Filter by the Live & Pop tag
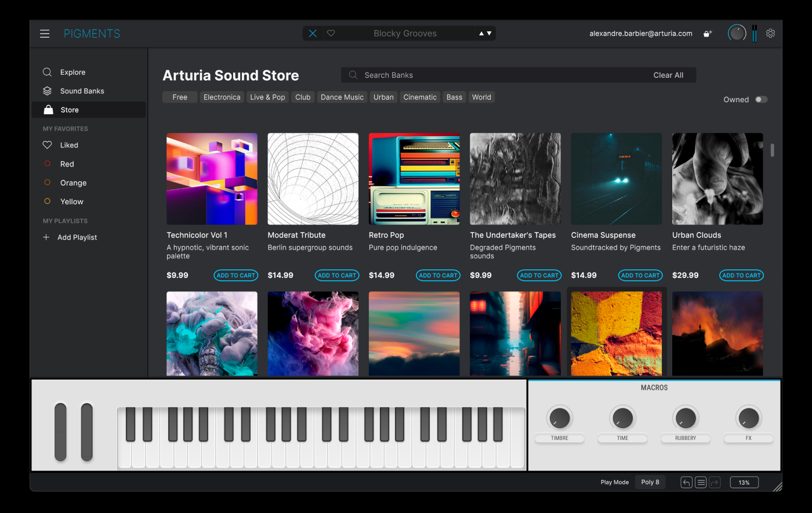The height and width of the screenshot is (513, 812). pos(267,97)
